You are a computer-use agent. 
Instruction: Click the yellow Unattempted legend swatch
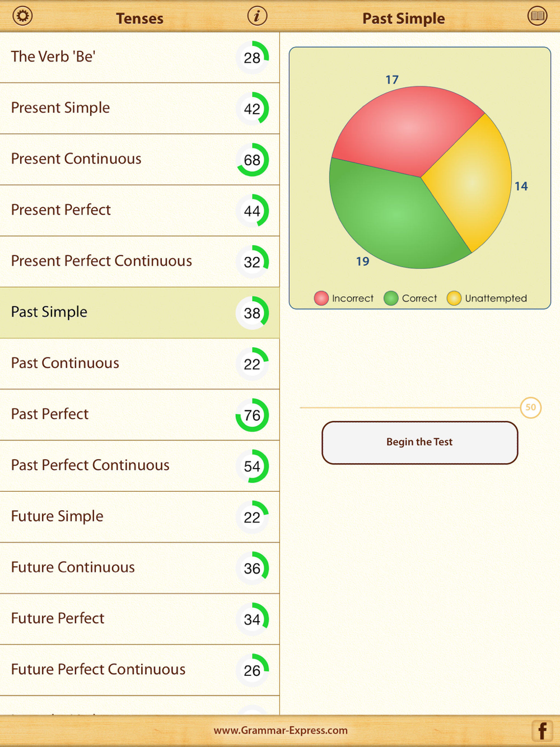click(454, 298)
